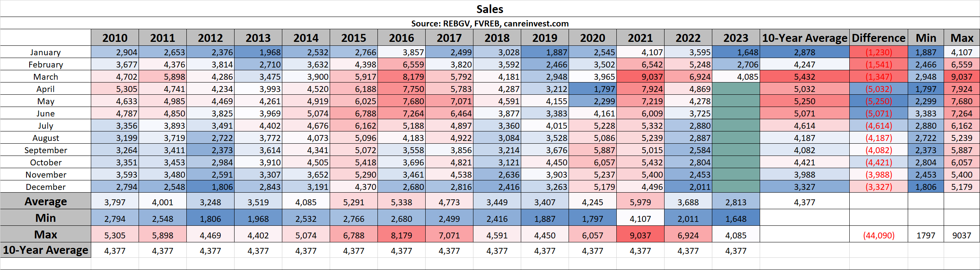980x270 pixels.
Task: Click the March 2016 cell showing 8,179
Action: tap(401, 77)
